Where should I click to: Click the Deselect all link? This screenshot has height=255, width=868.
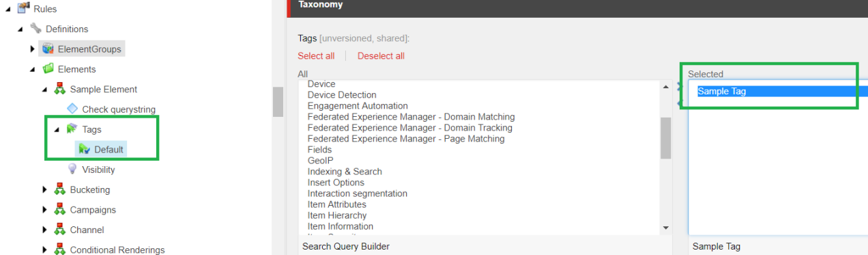[x=381, y=56]
